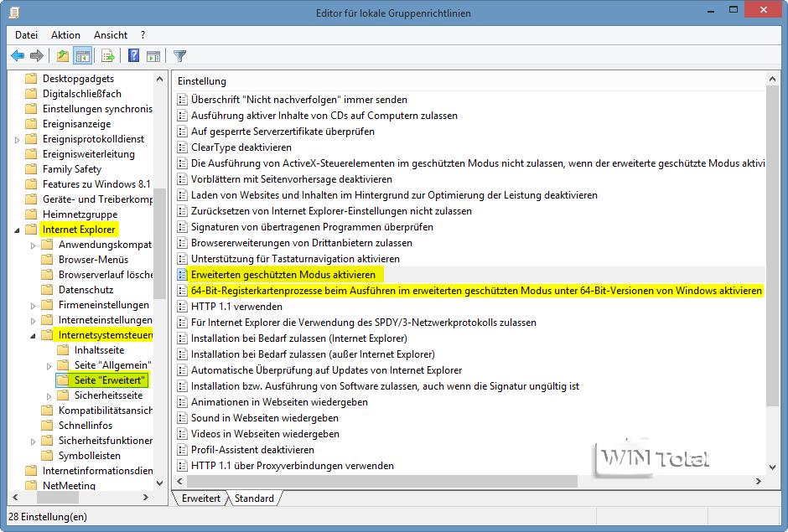Click the folder icon next to Schnellinfos

tap(47, 425)
